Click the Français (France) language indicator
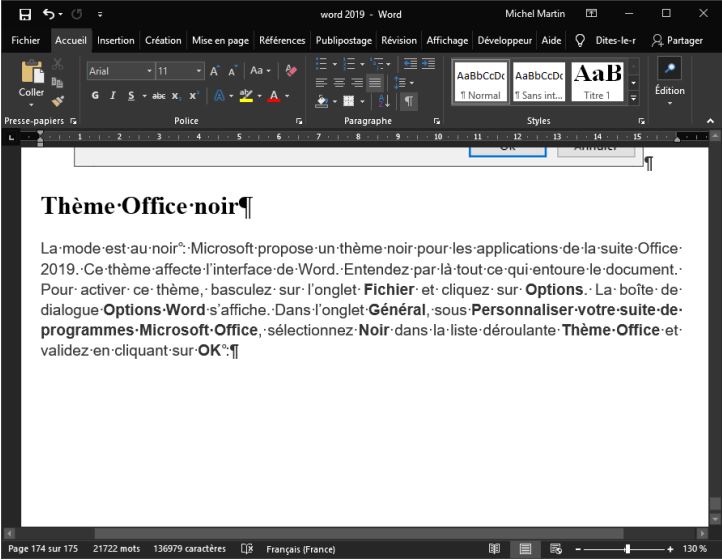This screenshot has width=722, height=560. tap(300, 549)
